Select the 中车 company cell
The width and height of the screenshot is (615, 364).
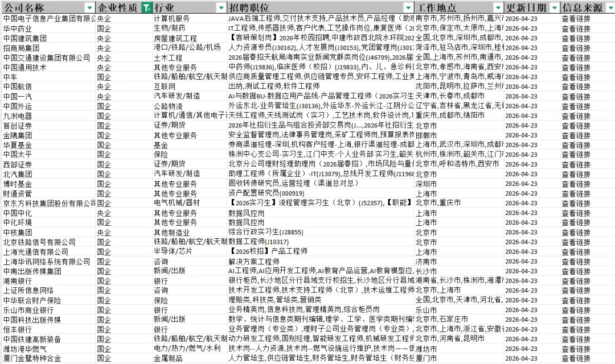(48, 77)
